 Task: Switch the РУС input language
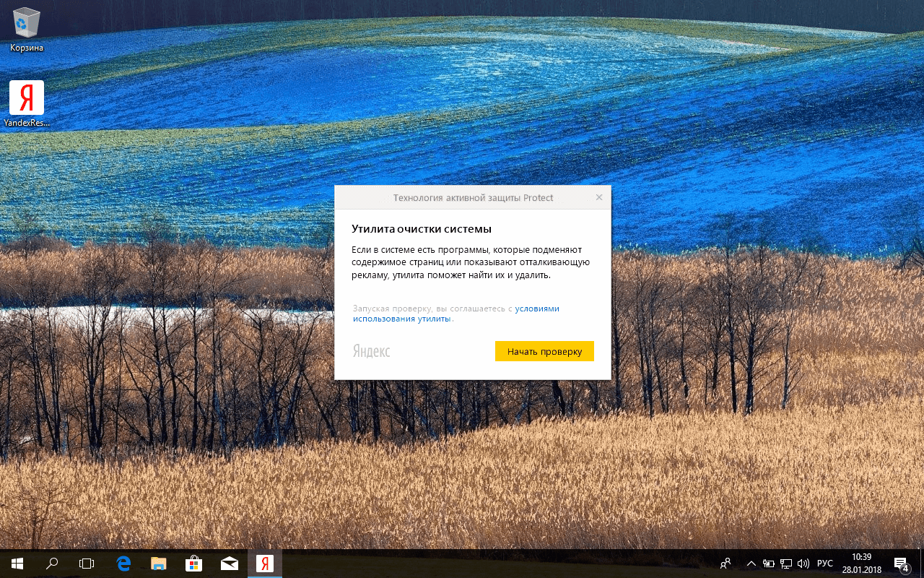[x=825, y=564]
